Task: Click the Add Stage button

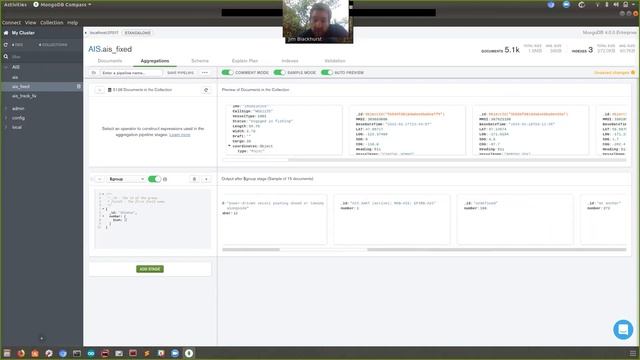Action: [x=150, y=269]
